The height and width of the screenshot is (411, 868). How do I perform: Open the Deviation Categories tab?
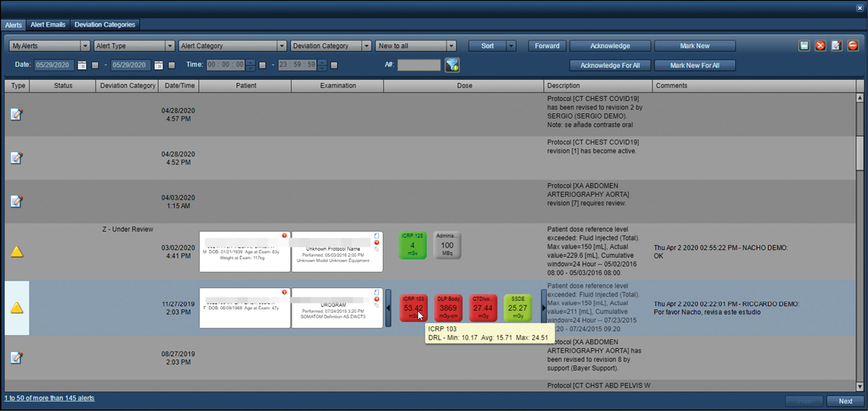click(105, 25)
